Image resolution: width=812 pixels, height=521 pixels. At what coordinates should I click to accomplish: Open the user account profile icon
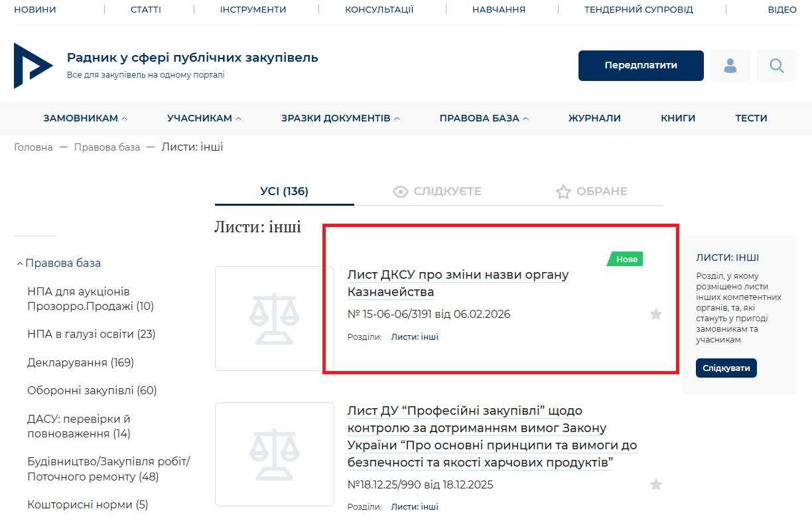coord(730,66)
